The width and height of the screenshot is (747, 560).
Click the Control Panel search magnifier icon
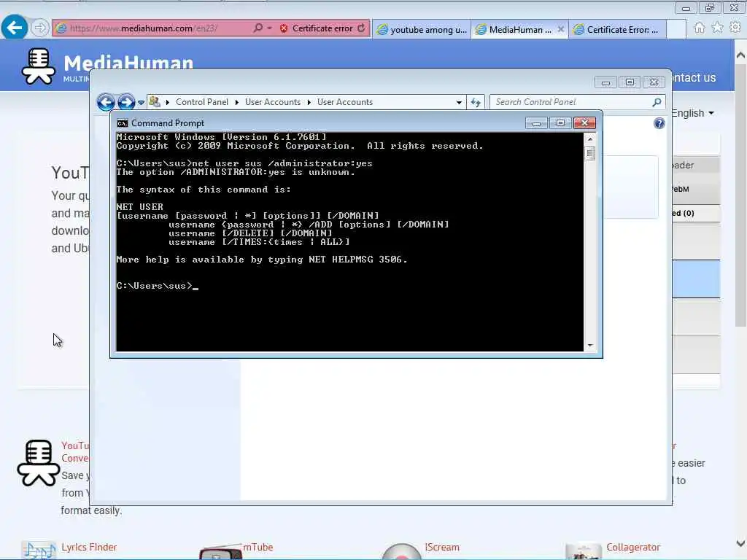coord(657,102)
